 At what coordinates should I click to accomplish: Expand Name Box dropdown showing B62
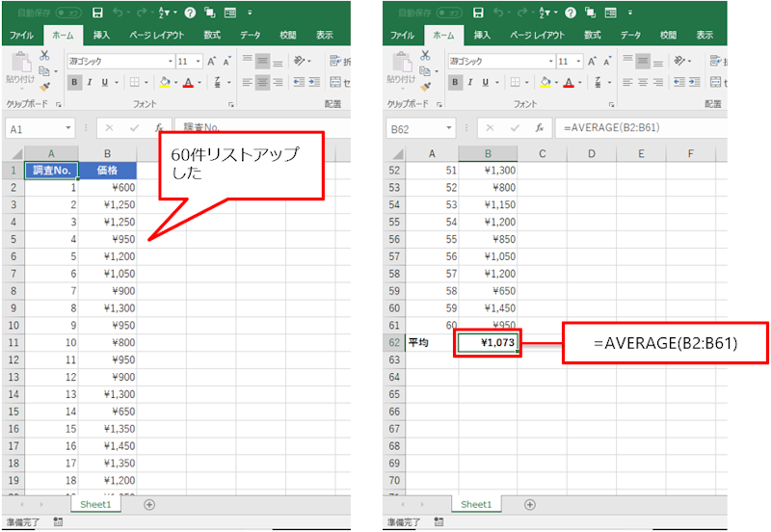click(448, 128)
